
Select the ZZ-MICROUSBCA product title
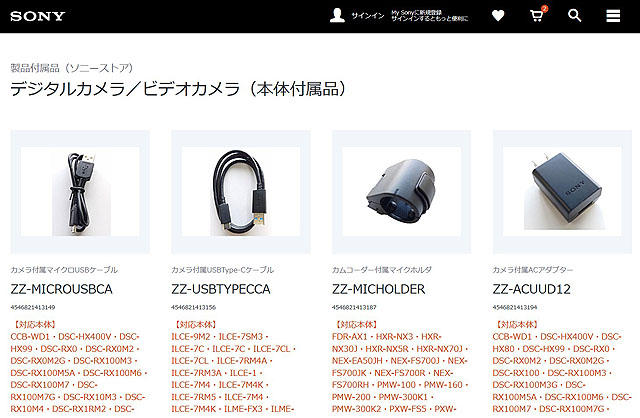62,289
